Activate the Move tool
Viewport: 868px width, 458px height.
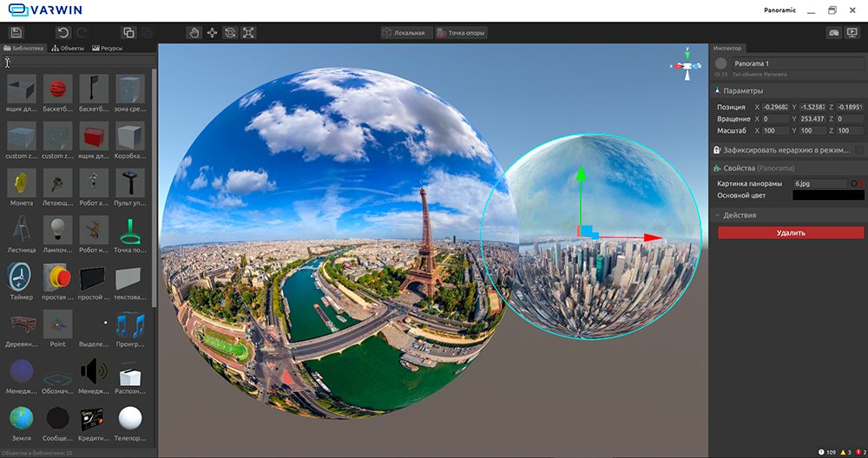pos(213,32)
